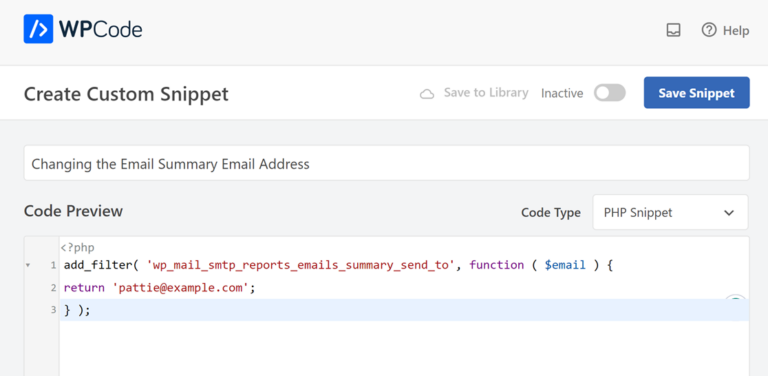Click line number 2 in the gutter
Viewport: 768px width, 376px height.
point(53,288)
